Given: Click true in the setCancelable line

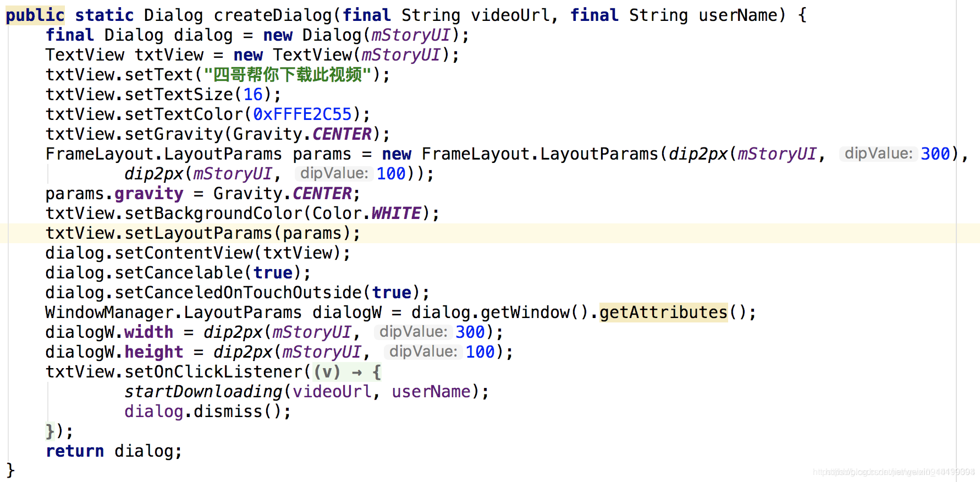Looking at the screenshot, I should pos(273,272).
